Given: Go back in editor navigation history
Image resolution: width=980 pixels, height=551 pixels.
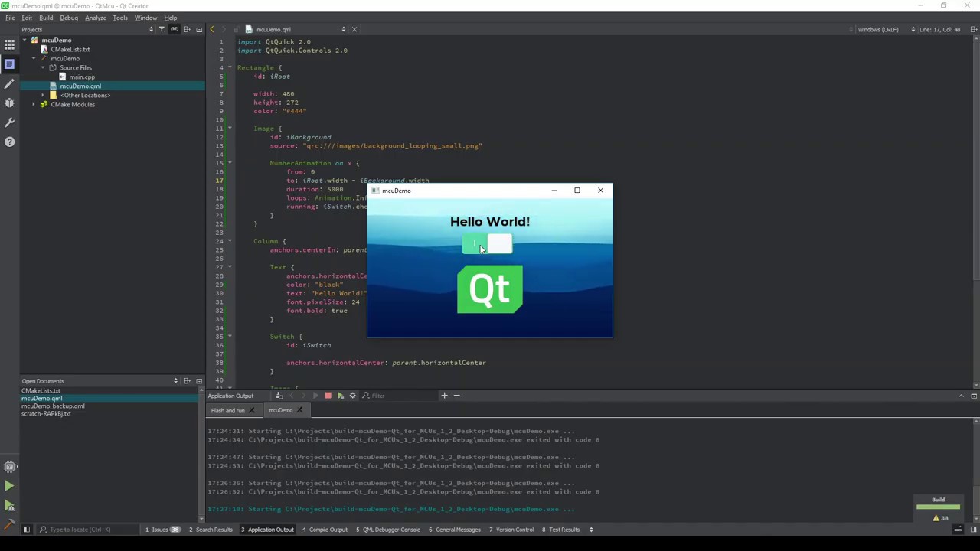Looking at the screenshot, I should [x=212, y=29].
